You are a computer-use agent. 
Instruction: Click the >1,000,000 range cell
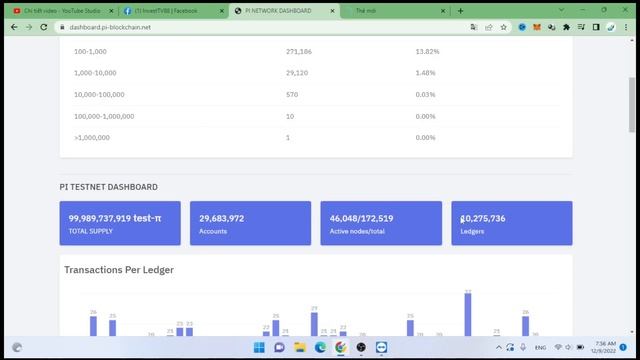pyautogui.click(x=92, y=138)
